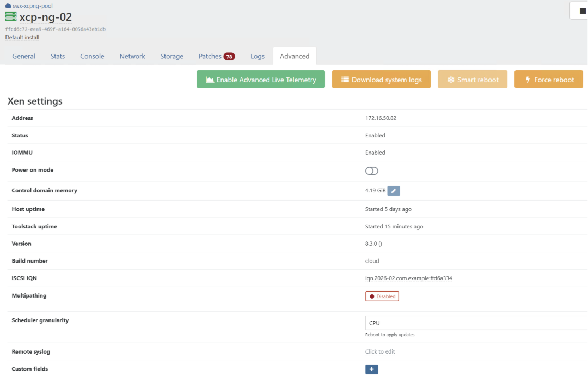Click the IOMMU Enabled value
The width and height of the screenshot is (588, 388).
[375, 153]
